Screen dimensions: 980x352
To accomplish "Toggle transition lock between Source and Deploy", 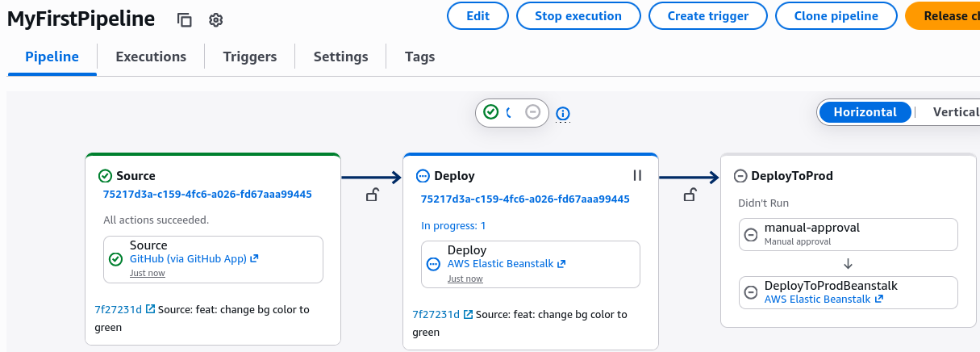I will 373,194.
